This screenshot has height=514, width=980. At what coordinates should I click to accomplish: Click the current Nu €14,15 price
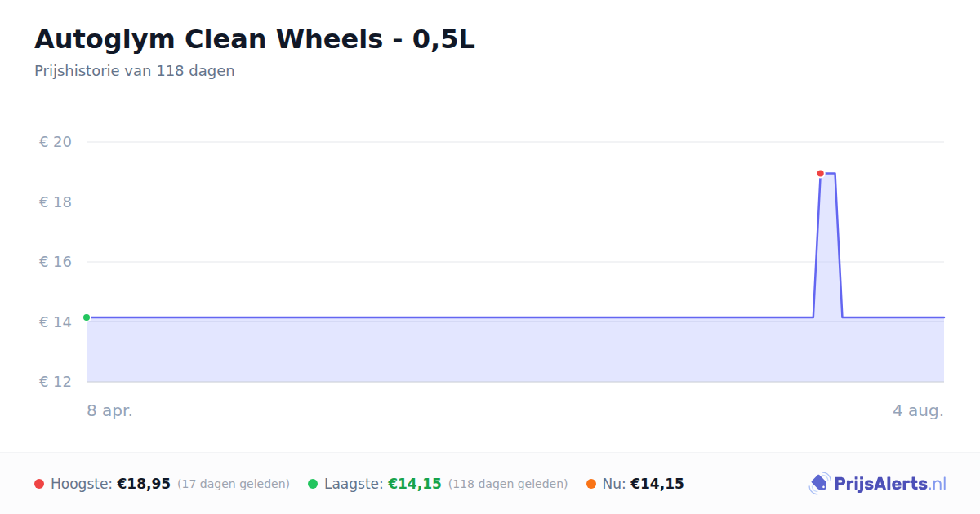click(657, 484)
